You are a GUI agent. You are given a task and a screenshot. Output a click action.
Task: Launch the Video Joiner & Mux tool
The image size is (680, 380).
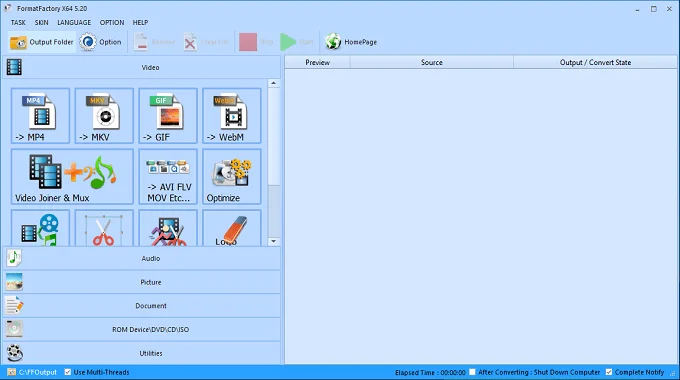[72, 177]
